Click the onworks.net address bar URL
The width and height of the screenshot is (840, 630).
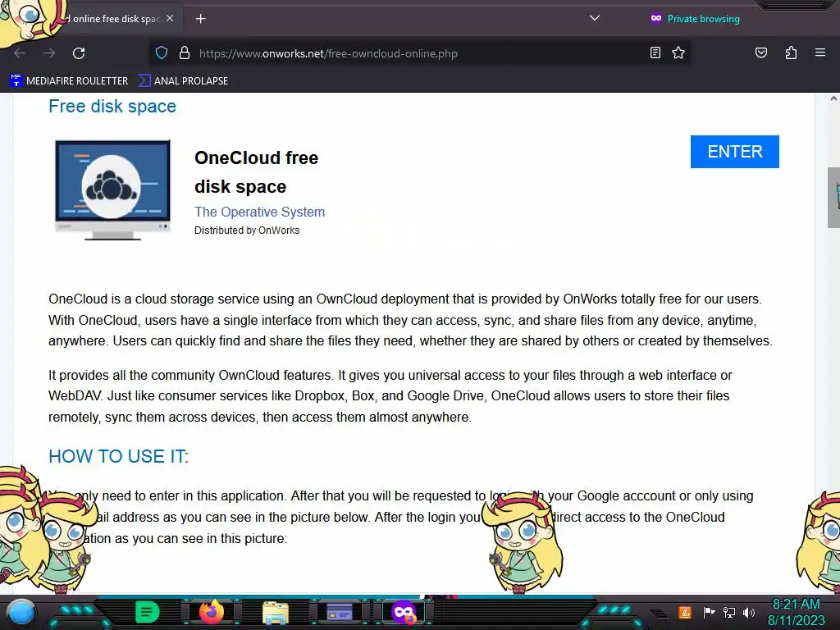[328, 53]
